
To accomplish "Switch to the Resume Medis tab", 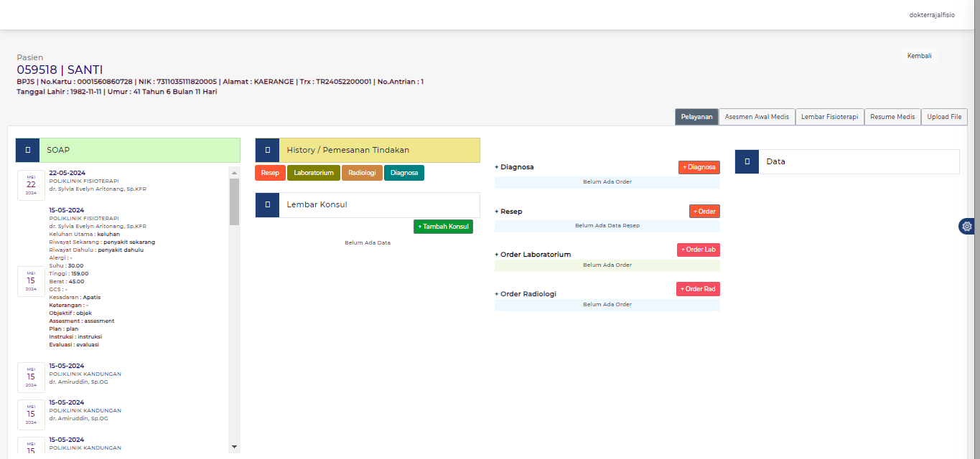I will coord(892,116).
